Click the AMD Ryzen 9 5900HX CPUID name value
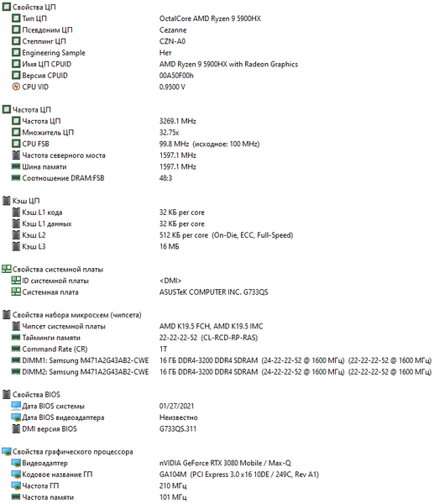This screenshot has height=504, width=434. [x=228, y=64]
